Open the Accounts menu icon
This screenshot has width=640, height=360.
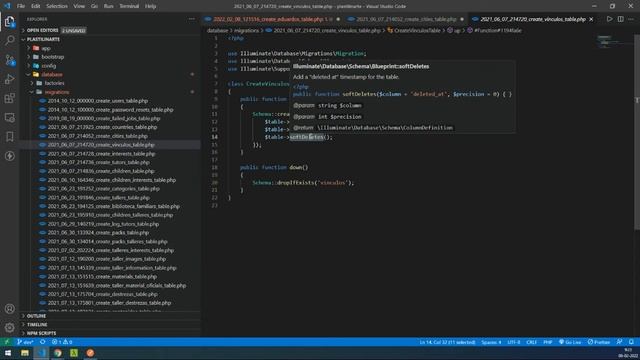[x=9, y=309]
